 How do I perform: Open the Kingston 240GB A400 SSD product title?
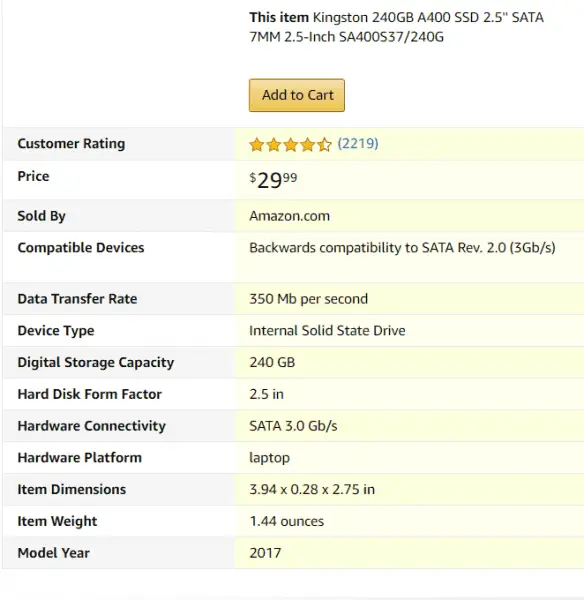396,27
